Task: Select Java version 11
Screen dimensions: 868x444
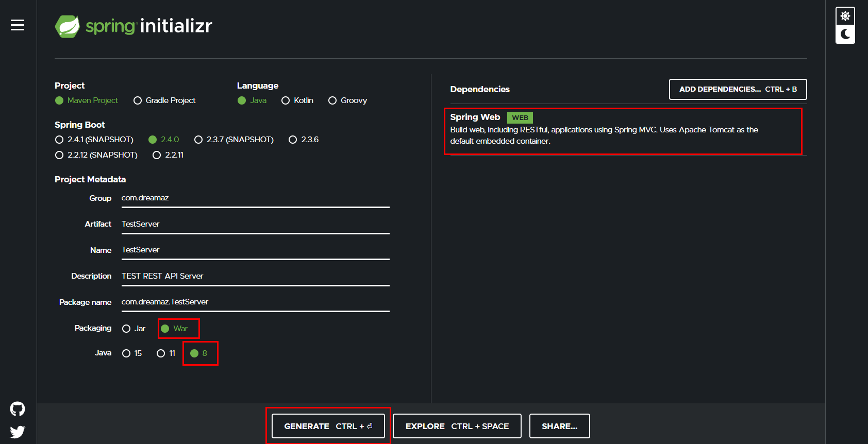Action: (166, 353)
